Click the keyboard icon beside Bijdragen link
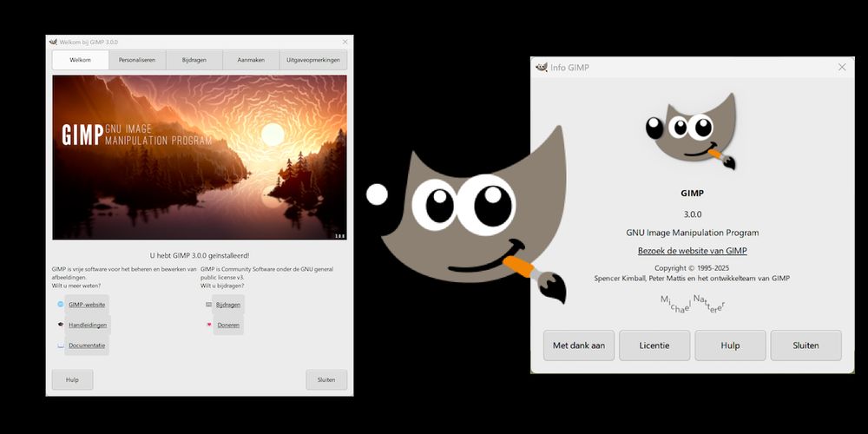 pyautogui.click(x=208, y=305)
